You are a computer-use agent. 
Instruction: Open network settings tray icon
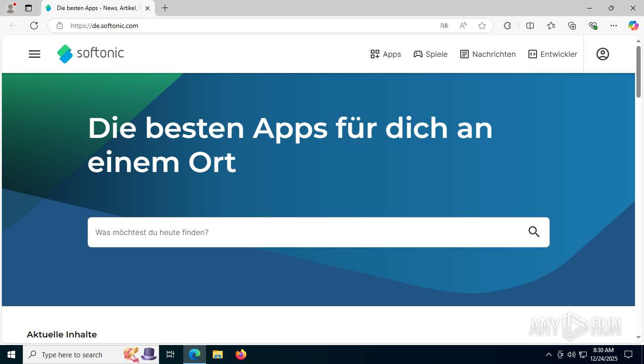pos(583,355)
